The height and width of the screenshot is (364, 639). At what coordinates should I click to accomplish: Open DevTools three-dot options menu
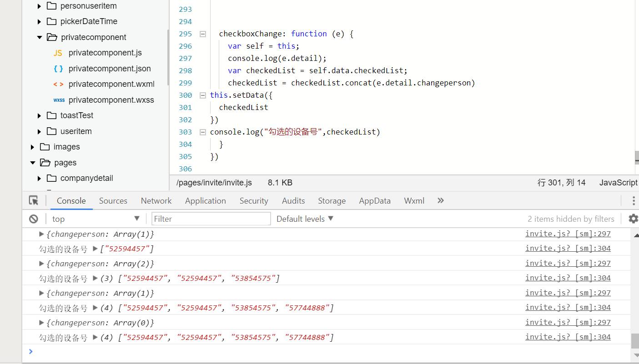click(633, 201)
